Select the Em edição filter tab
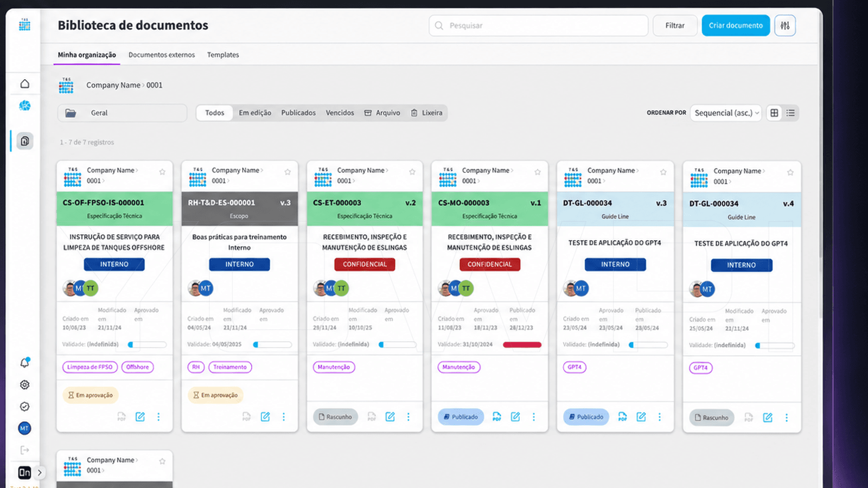Viewport: 868px width, 488px height. [255, 113]
